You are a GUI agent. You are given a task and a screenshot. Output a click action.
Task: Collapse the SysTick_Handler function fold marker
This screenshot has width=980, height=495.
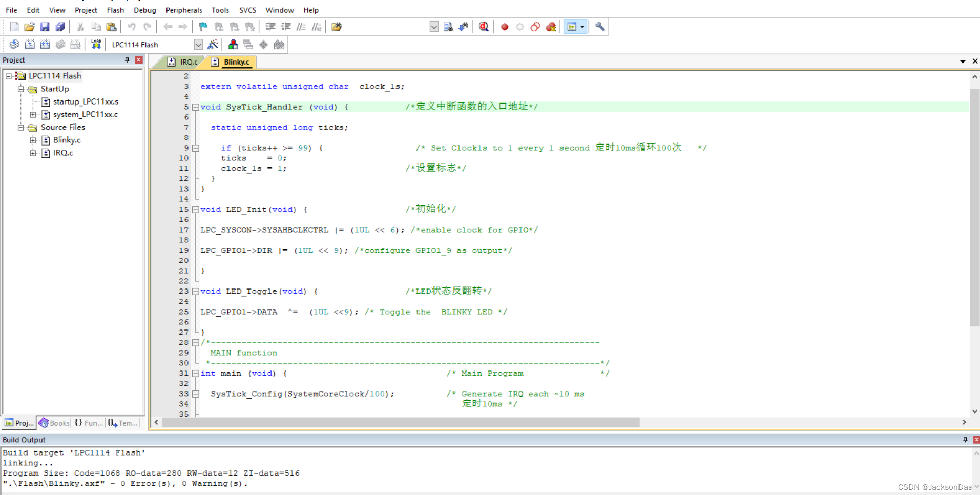(x=195, y=107)
